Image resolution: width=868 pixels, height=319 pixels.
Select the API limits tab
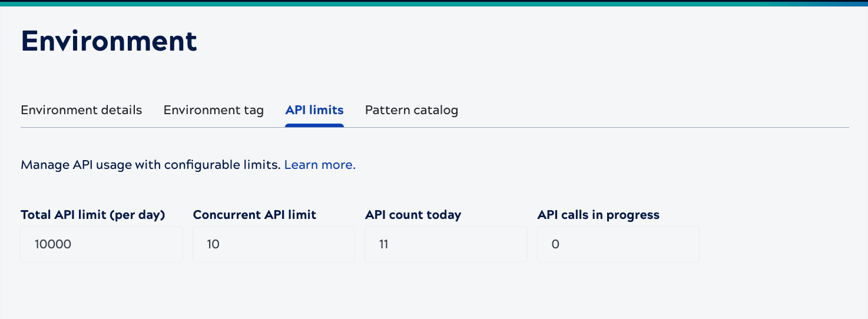(x=314, y=110)
